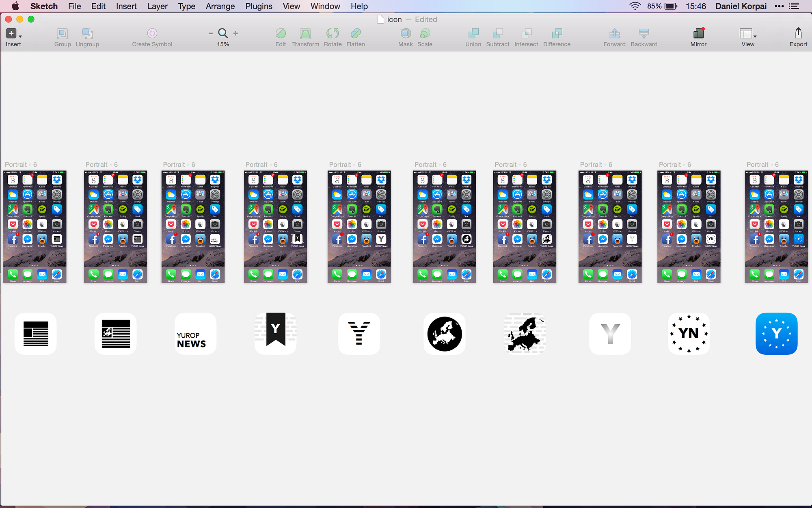Open macOS Notification Center icon
Image resolution: width=812 pixels, height=508 pixels.
pos(794,6)
